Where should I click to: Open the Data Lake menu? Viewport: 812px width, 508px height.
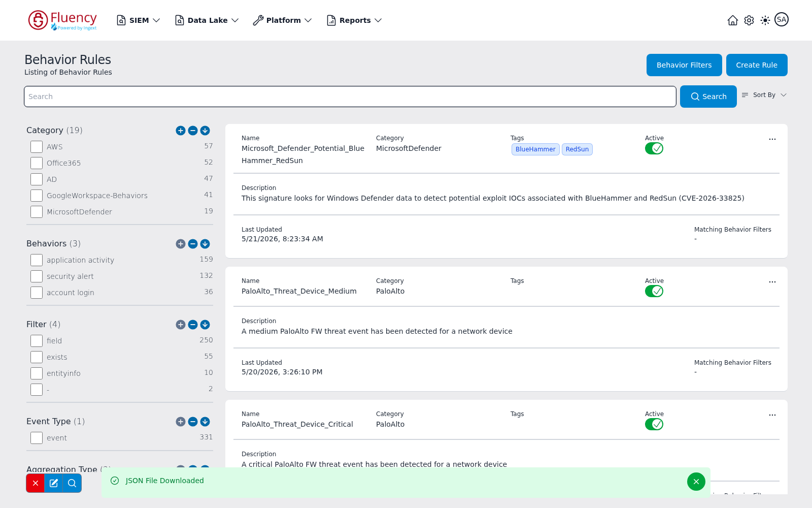point(207,20)
